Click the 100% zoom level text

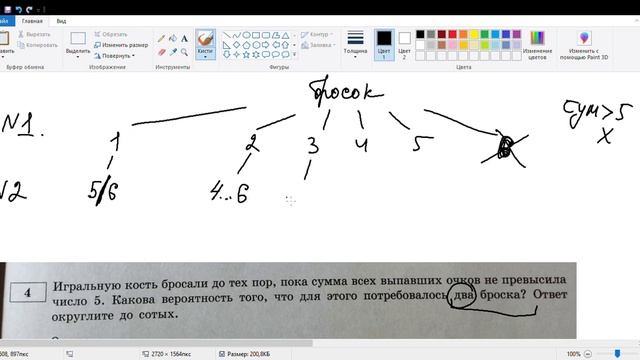573,354
